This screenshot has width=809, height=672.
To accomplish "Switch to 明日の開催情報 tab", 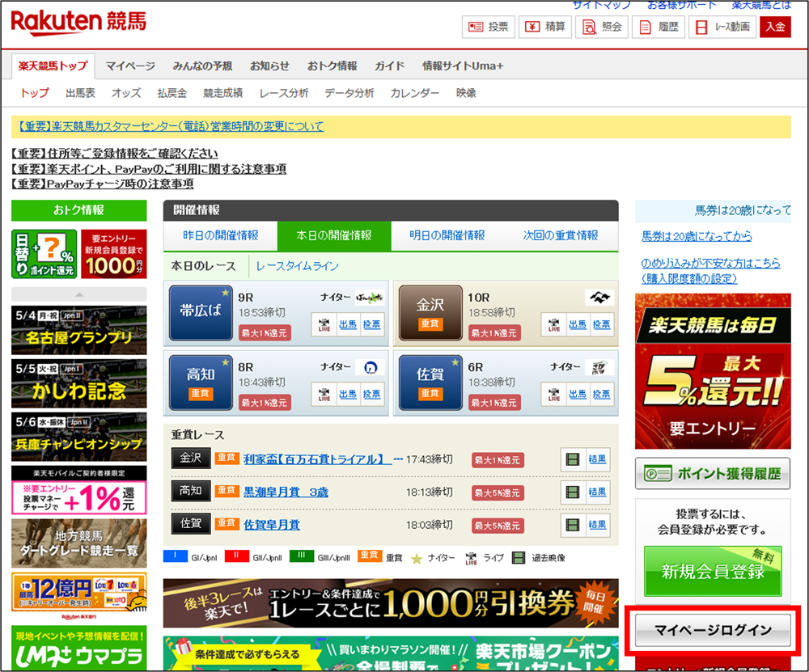I will point(447,235).
